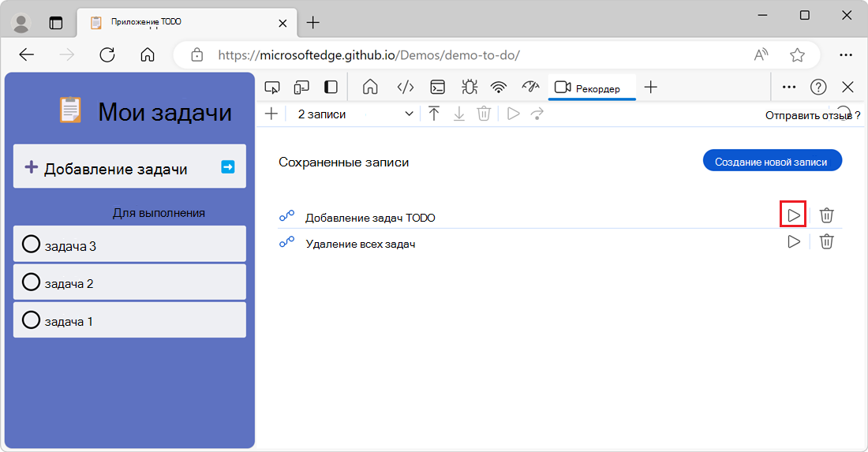Open the Network tool tab
Screen dimensions: 868x452
[499, 87]
